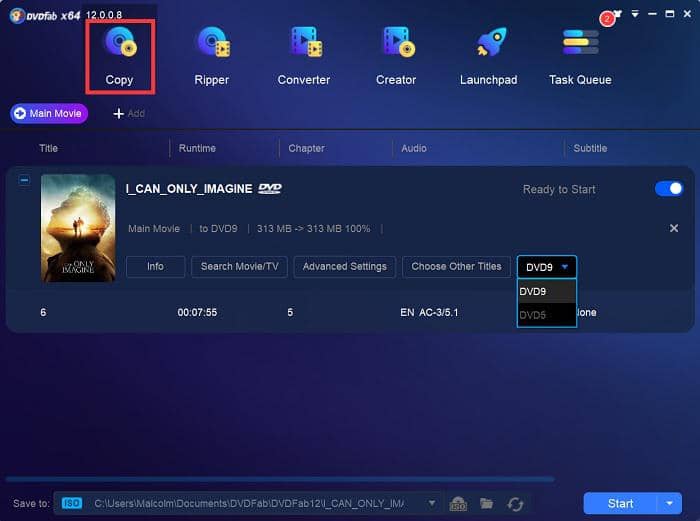The image size is (700, 521).
Task: Open the output folder browse icon
Action: (487, 503)
